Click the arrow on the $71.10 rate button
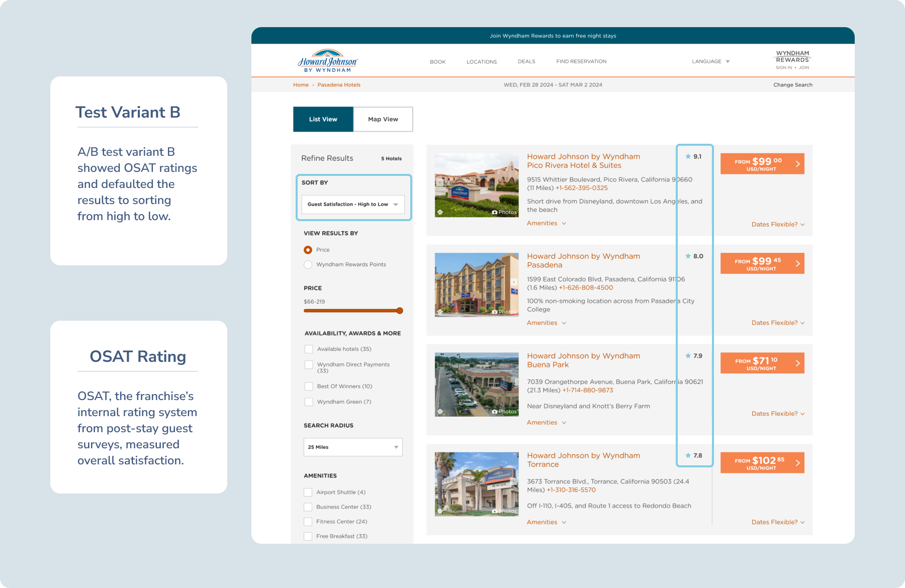 pyautogui.click(x=797, y=363)
